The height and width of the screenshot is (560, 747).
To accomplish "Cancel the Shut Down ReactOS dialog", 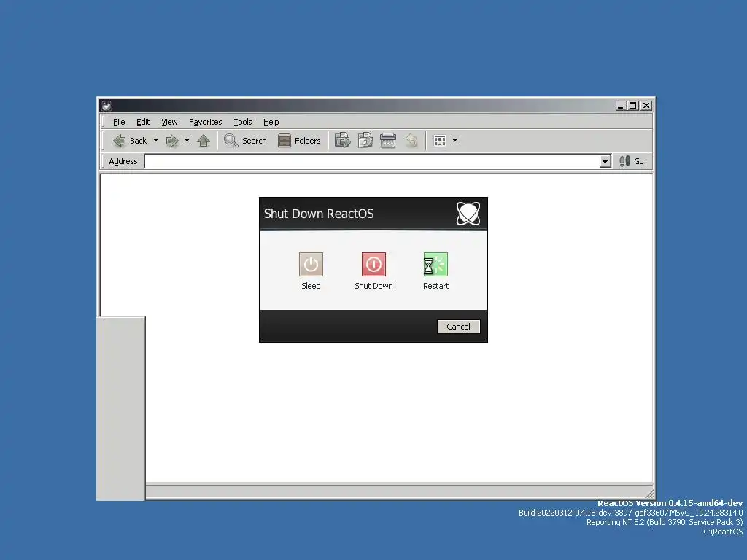I will point(458,327).
